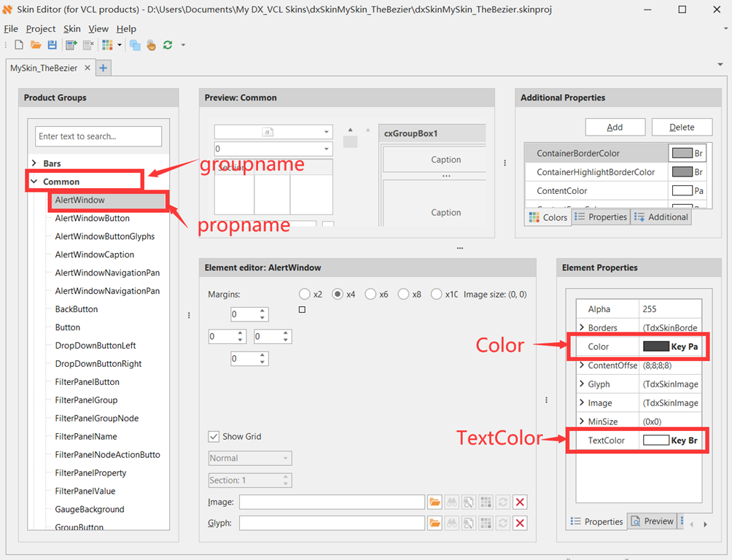Save the current skin project
The image size is (732, 560).
(x=52, y=44)
